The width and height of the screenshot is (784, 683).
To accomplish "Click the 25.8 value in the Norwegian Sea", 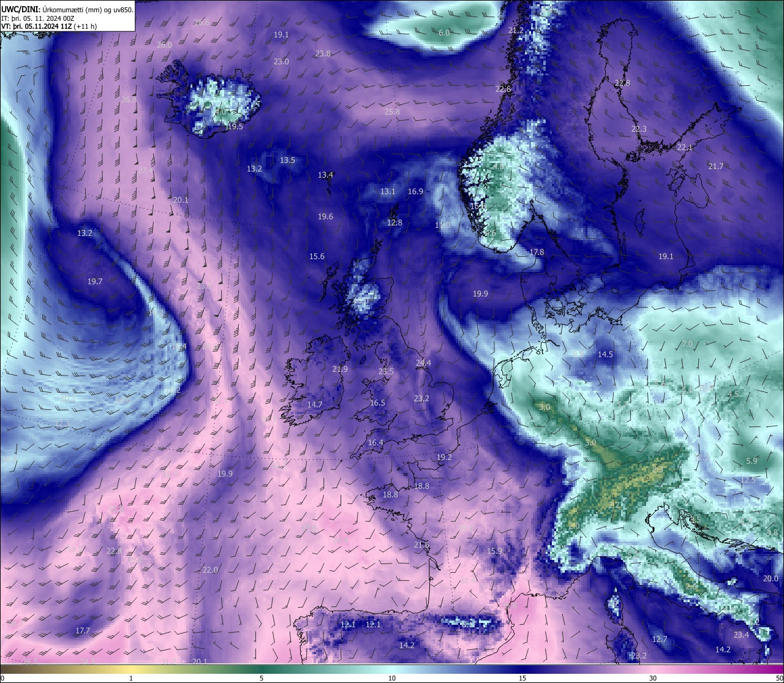I will pos(392,111).
